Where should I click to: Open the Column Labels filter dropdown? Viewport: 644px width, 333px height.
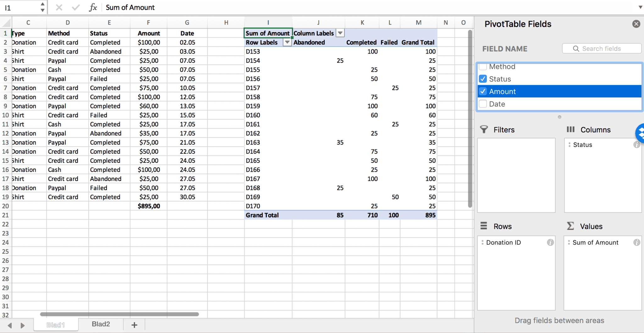point(340,33)
